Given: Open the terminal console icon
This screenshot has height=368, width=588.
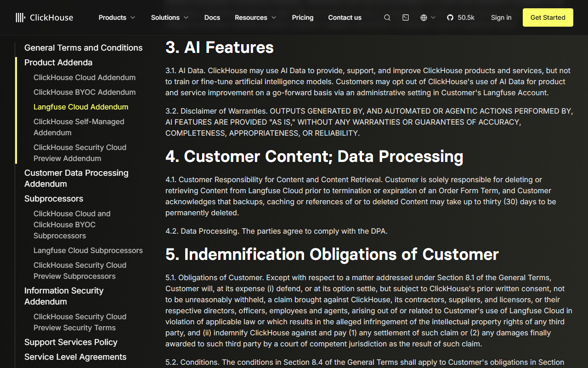Looking at the screenshot, I should (x=406, y=17).
